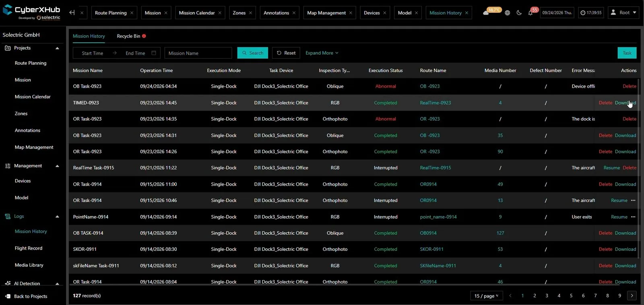Go to page 5

(x=571, y=296)
